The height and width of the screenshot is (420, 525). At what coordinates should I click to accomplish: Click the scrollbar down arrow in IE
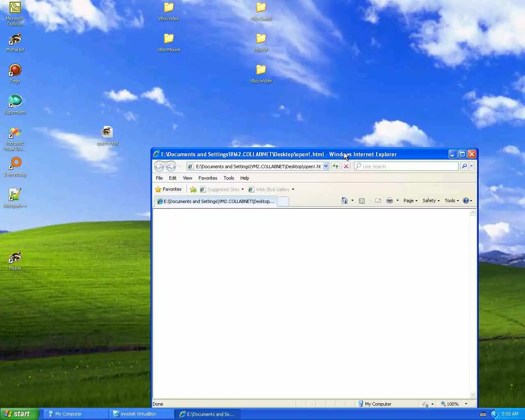point(472,395)
